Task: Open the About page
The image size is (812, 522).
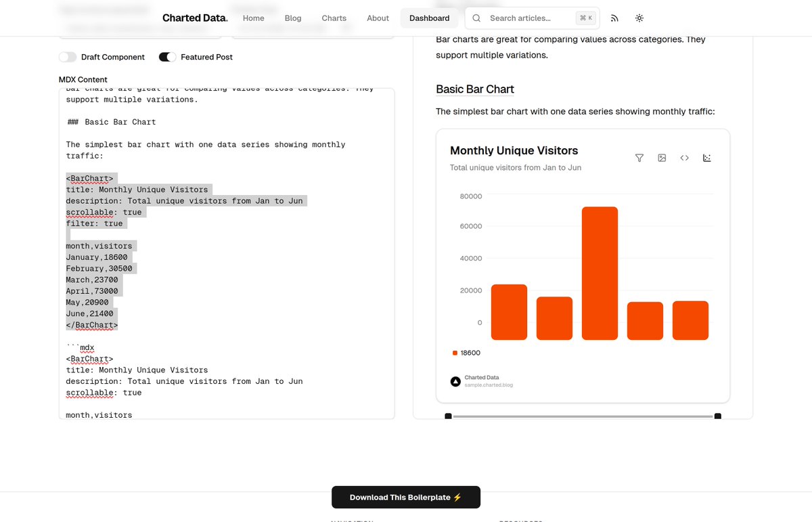Action: [378, 18]
